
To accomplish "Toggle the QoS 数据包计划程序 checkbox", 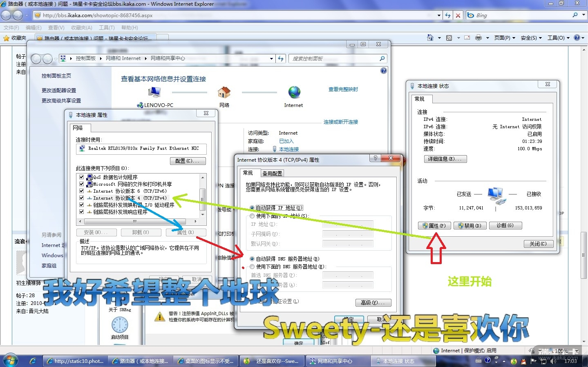I will click(x=82, y=177).
